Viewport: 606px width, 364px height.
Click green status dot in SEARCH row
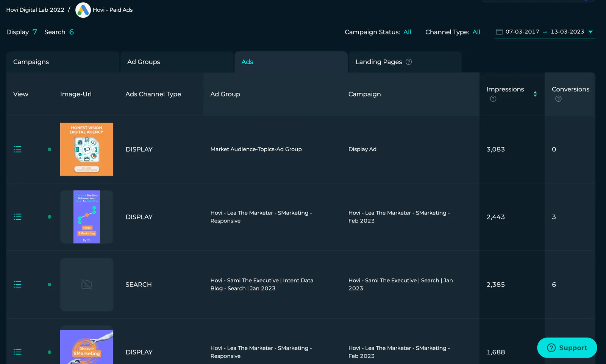(x=50, y=285)
